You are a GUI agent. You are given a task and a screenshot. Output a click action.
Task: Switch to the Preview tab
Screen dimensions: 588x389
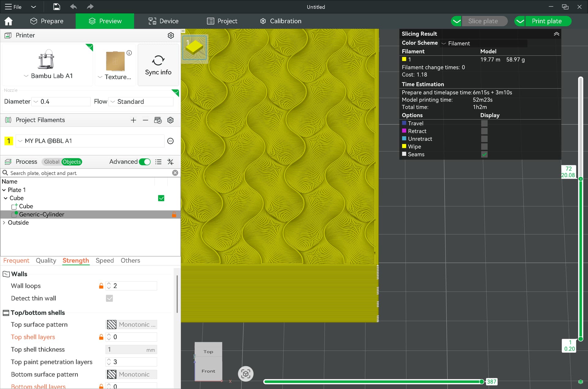105,21
